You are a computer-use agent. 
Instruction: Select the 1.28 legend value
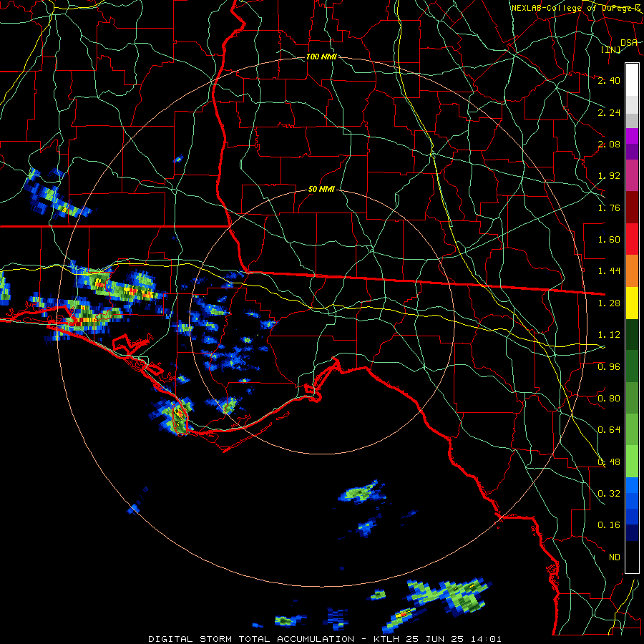click(x=609, y=303)
